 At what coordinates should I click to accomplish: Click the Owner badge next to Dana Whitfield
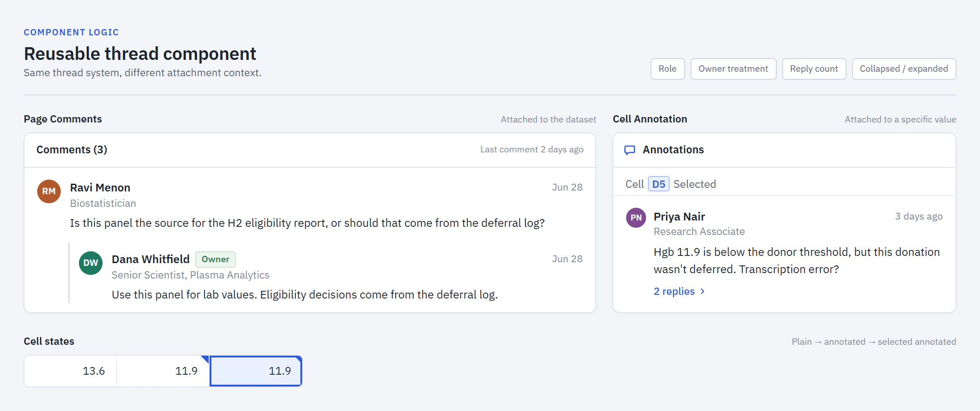[x=216, y=259]
